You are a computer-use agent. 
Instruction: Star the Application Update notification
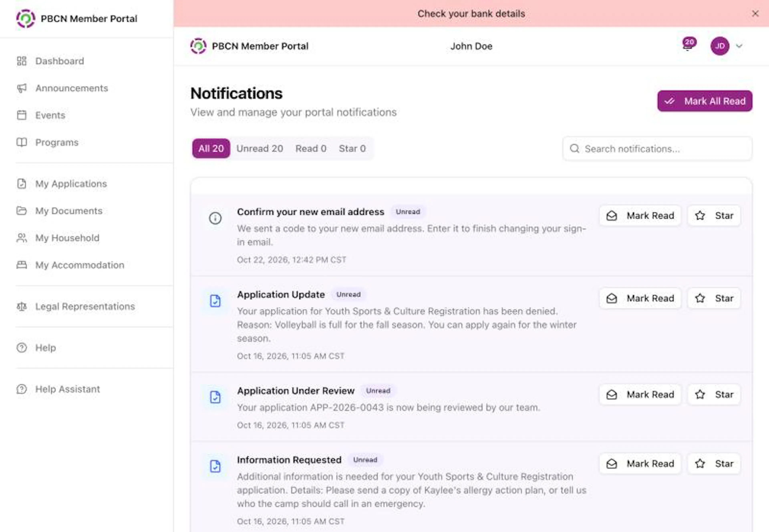714,298
